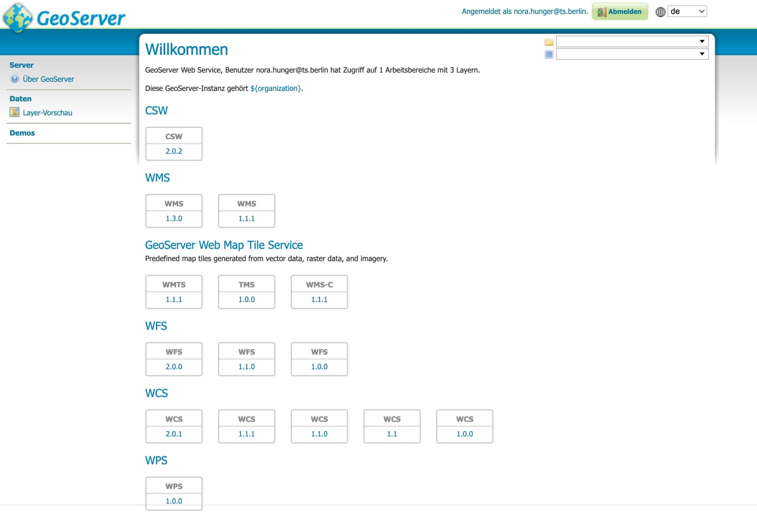Click the blue layer square icon
The image size is (757, 532).
point(549,54)
